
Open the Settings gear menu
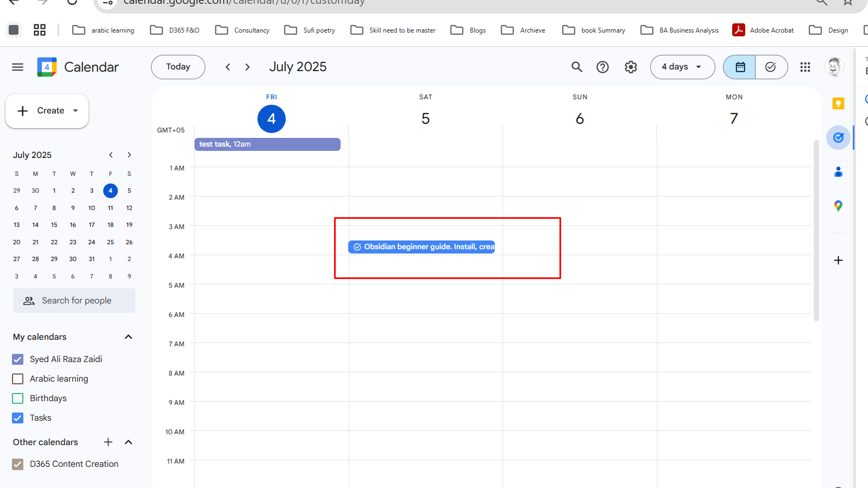630,67
